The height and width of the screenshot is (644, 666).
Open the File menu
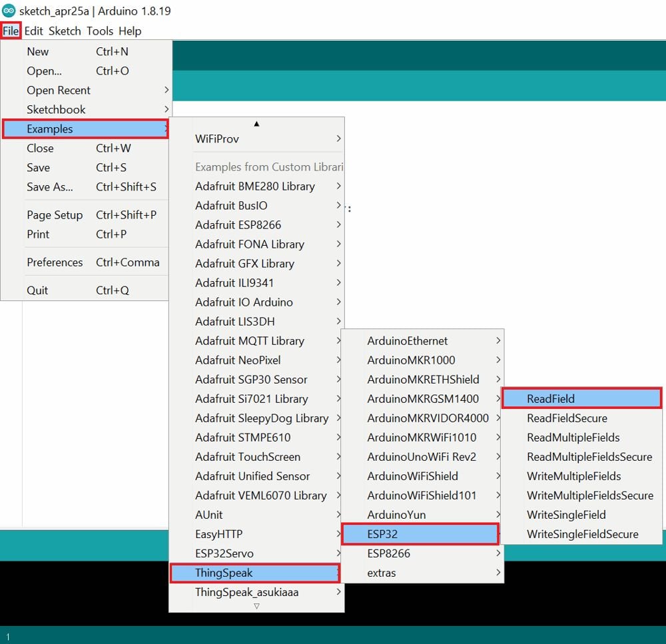[x=11, y=31]
